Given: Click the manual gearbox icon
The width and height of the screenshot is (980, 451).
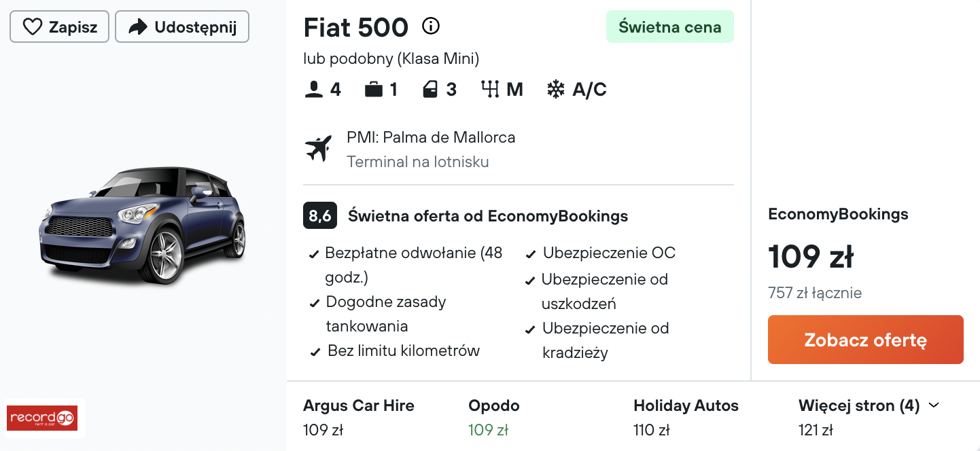Looking at the screenshot, I should click(x=490, y=90).
